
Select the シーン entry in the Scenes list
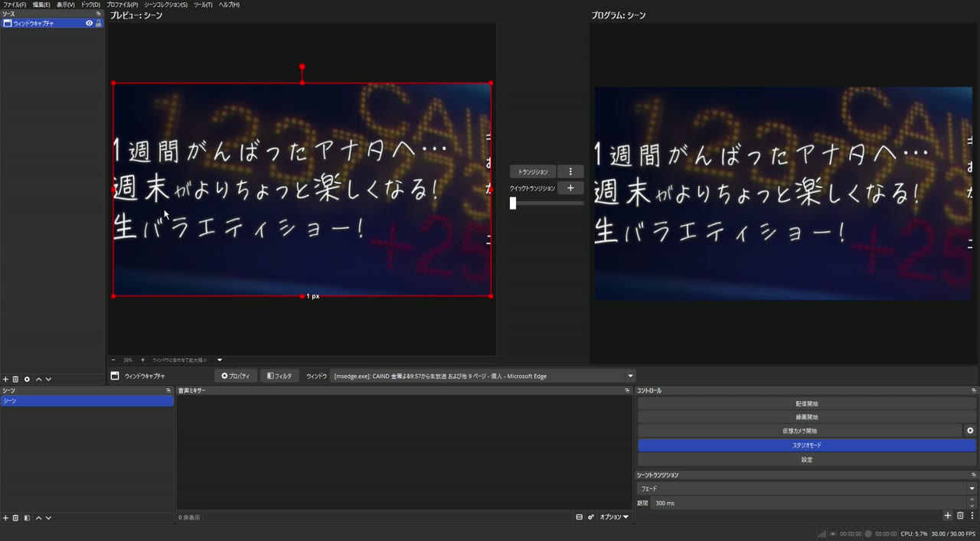87,401
